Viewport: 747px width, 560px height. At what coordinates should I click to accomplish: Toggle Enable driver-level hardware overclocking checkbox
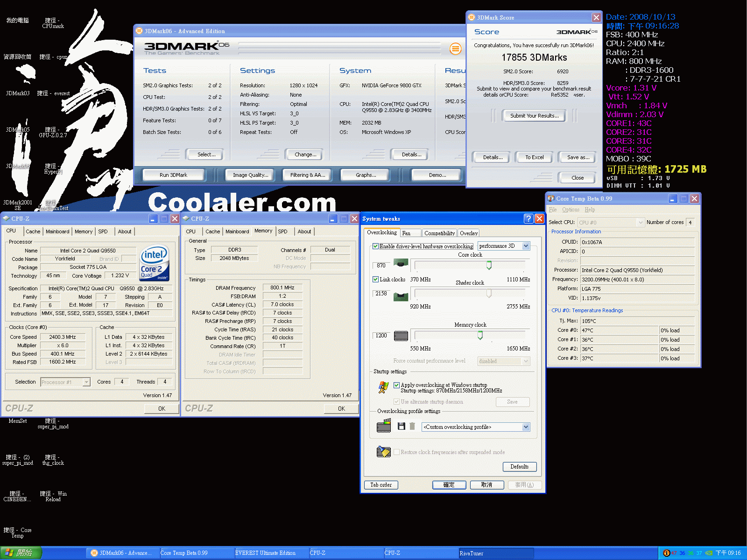coord(375,246)
